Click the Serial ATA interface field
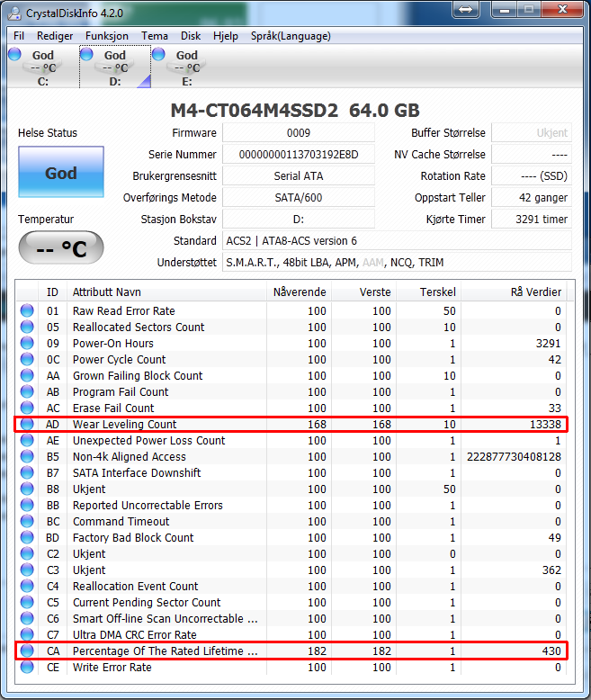This screenshot has height=700, width=591. tap(299, 175)
